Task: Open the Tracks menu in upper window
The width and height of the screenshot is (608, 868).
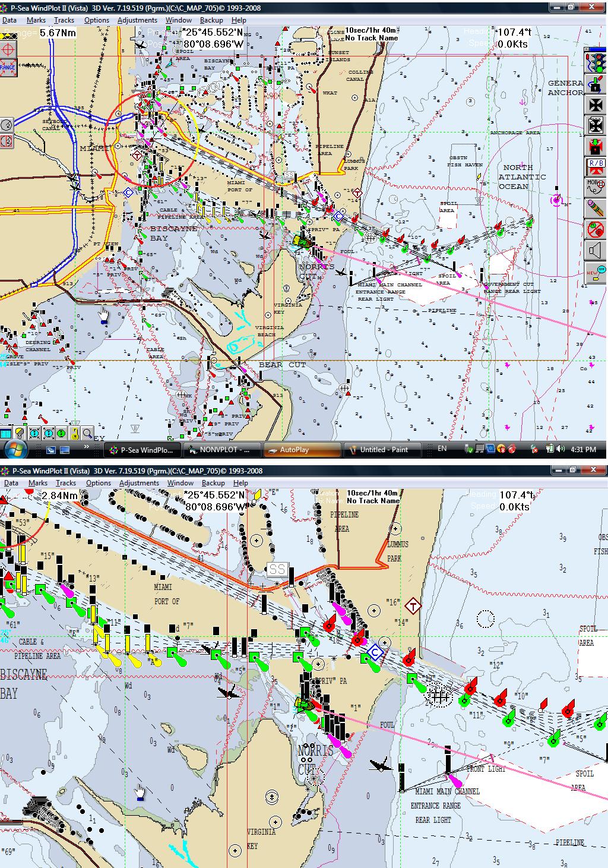Action: [x=64, y=20]
